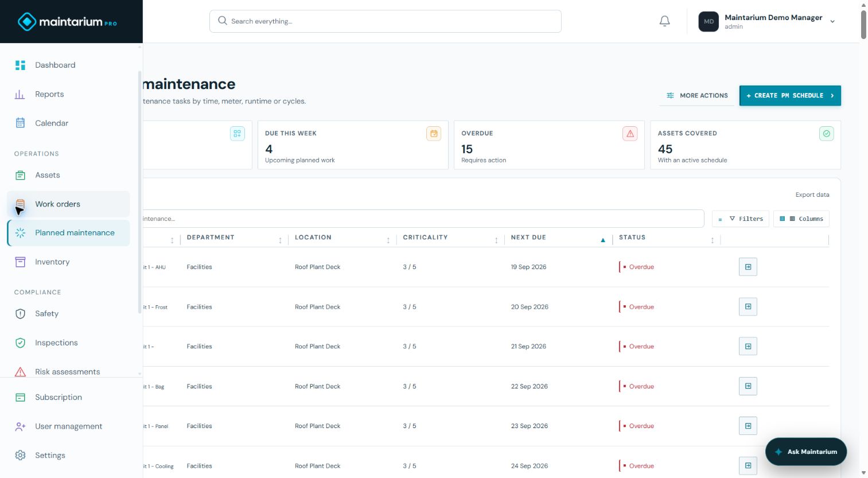Open row action for 19 Sep 2026
868x478 pixels.
tap(748, 267)
